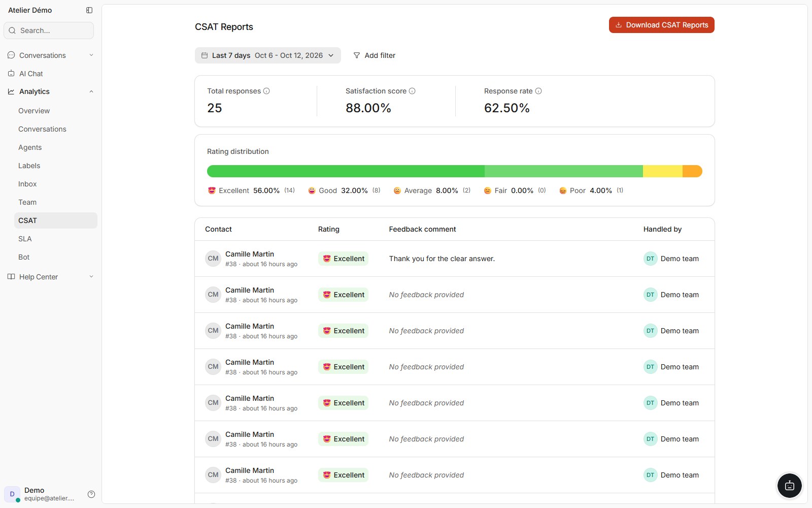
Task: Click the yellow Average bar segment
Action: click(663, 171)
